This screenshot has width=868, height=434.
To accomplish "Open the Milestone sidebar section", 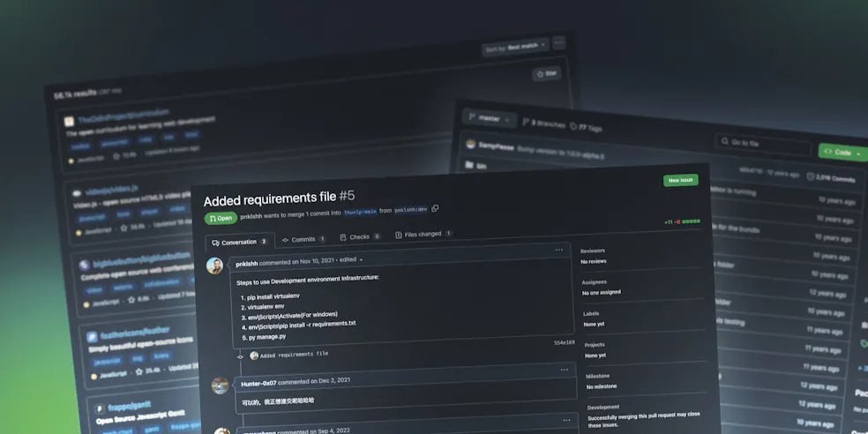I will pos(598,376).
